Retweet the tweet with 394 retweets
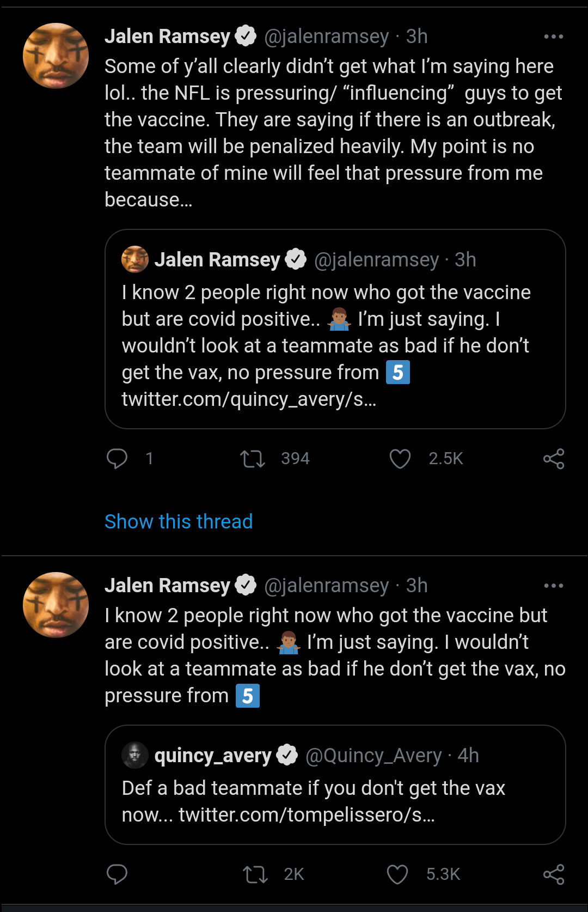 [x=253, y=459]
